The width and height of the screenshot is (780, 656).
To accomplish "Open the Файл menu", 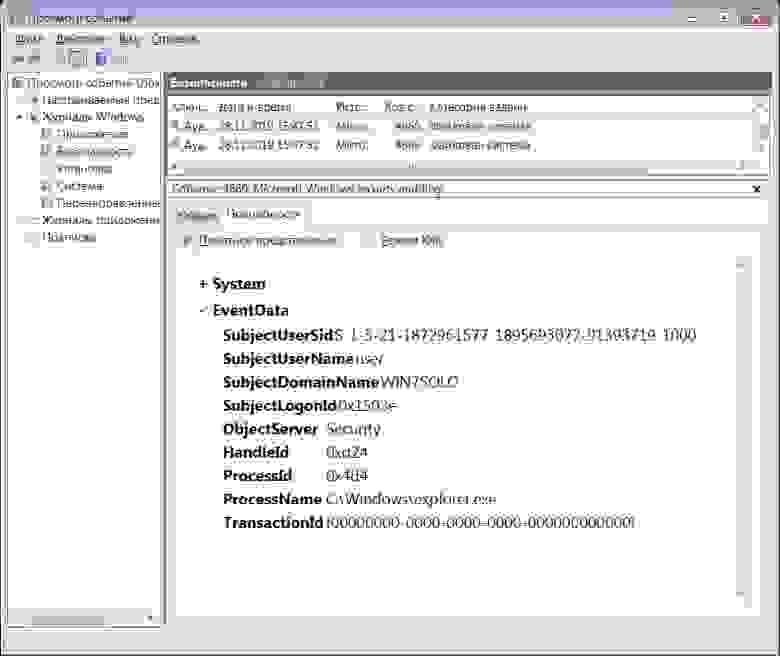I will pos(28,39).
